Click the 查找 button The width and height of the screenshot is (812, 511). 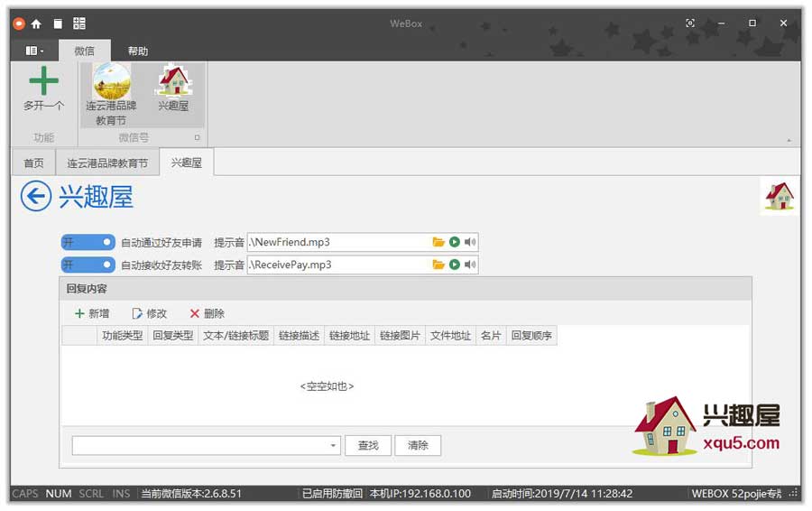[368, 445]
